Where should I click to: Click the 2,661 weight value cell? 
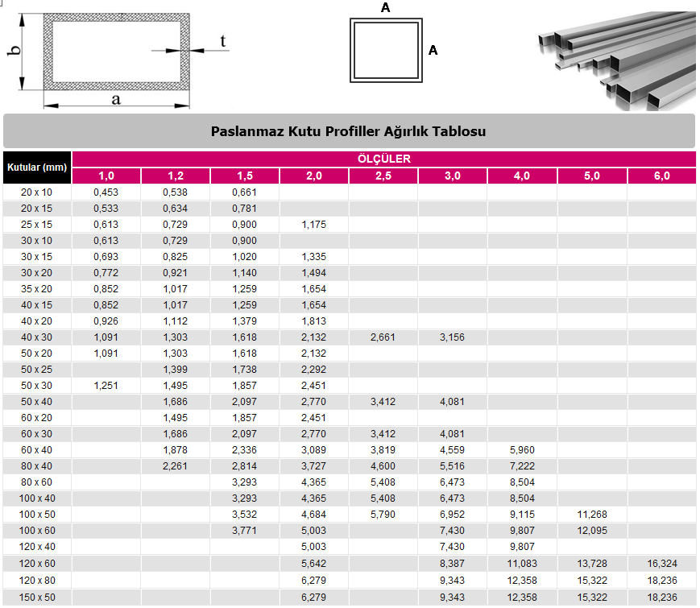[383, 337]
